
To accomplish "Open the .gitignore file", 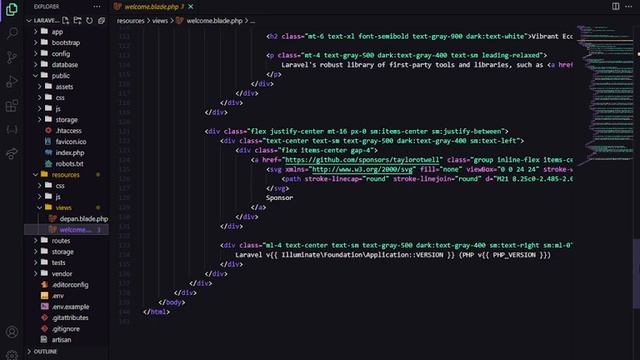I will point(67,329).
